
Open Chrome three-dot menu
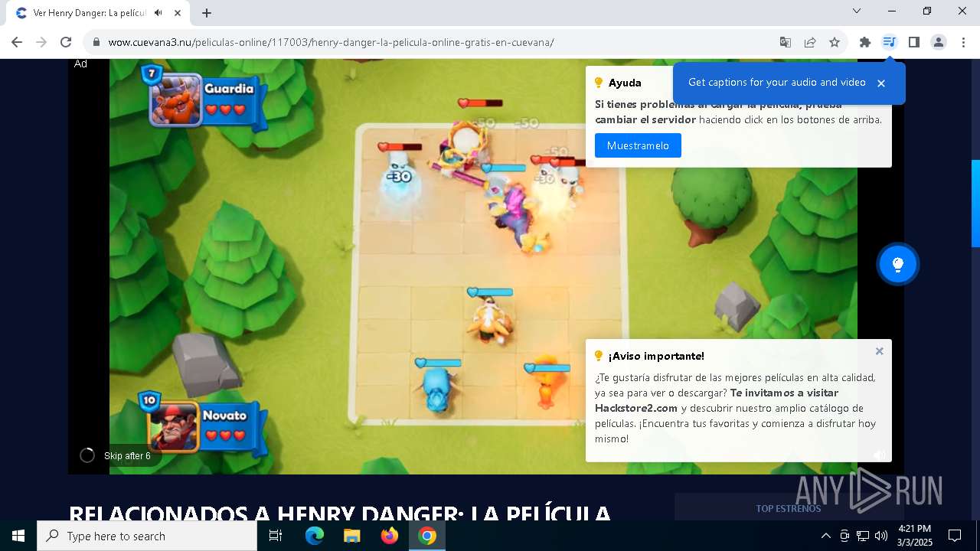click(x=963, y=42)
